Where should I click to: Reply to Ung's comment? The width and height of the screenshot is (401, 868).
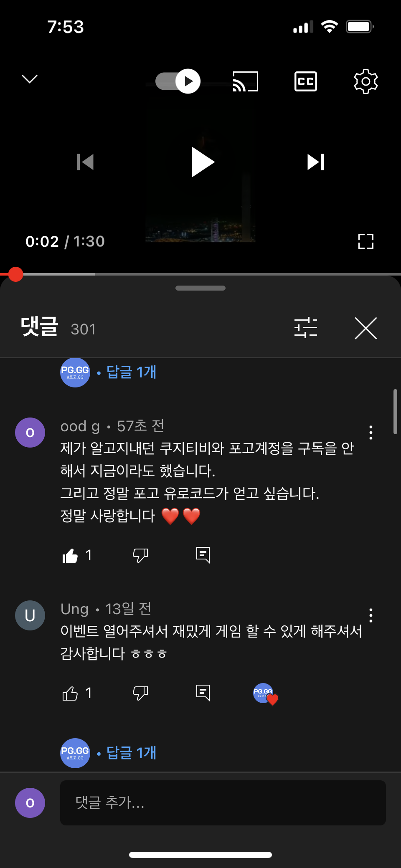(203, 693)
